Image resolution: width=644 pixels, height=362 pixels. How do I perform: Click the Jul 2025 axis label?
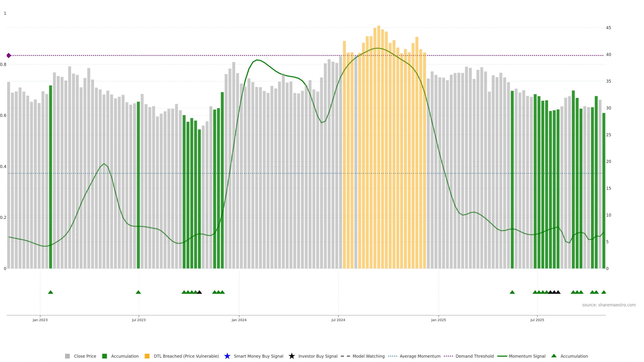coord(537,320)
